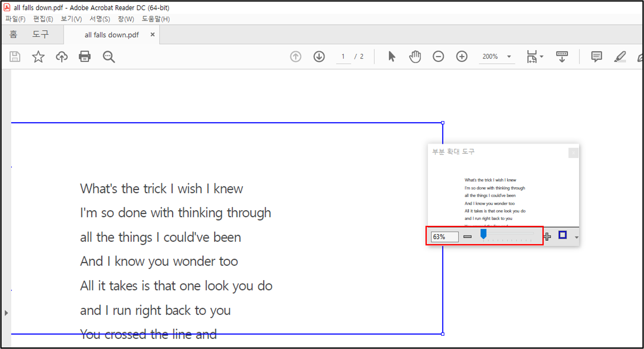Open the 파일(F) menu
This screenshot has height=349, width=644.
click(15, 19)
